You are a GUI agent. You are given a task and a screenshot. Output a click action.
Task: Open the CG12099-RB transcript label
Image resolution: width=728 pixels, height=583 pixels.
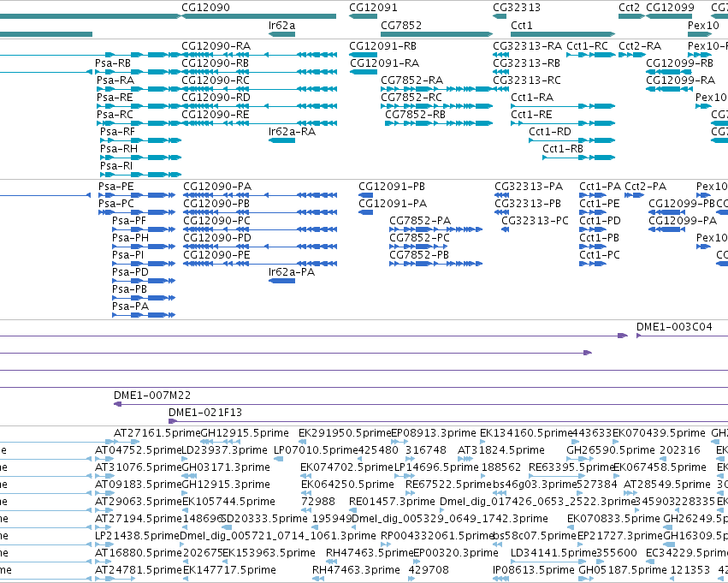click(680, 63)
